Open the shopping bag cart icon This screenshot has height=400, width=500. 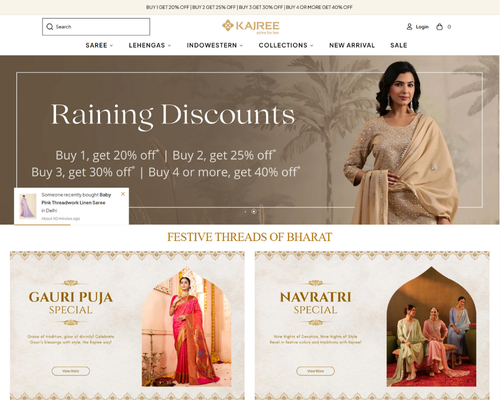click(x=439, y=27)
